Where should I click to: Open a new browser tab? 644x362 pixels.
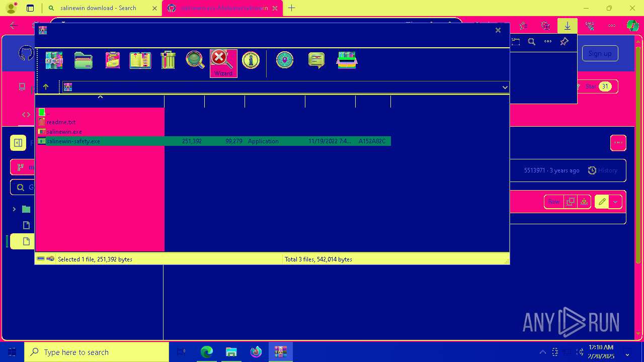[x=291, y=8]
